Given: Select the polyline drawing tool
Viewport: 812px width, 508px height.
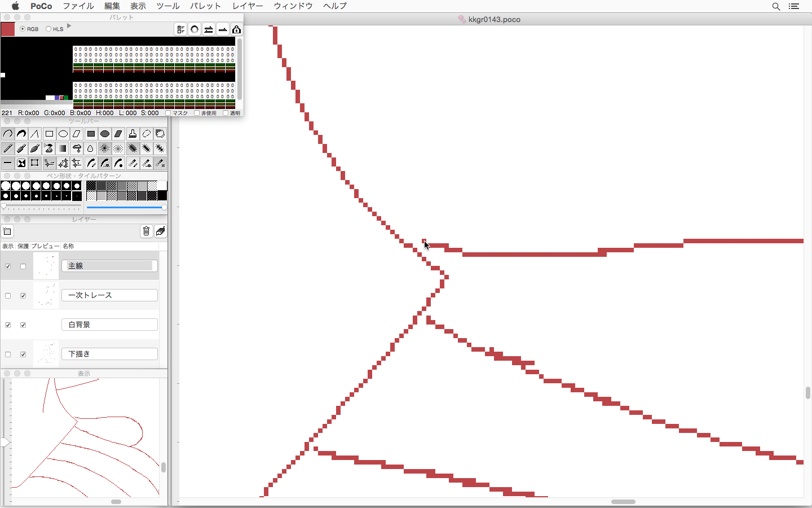Looking at the screenshot, I should pos(35,134).
